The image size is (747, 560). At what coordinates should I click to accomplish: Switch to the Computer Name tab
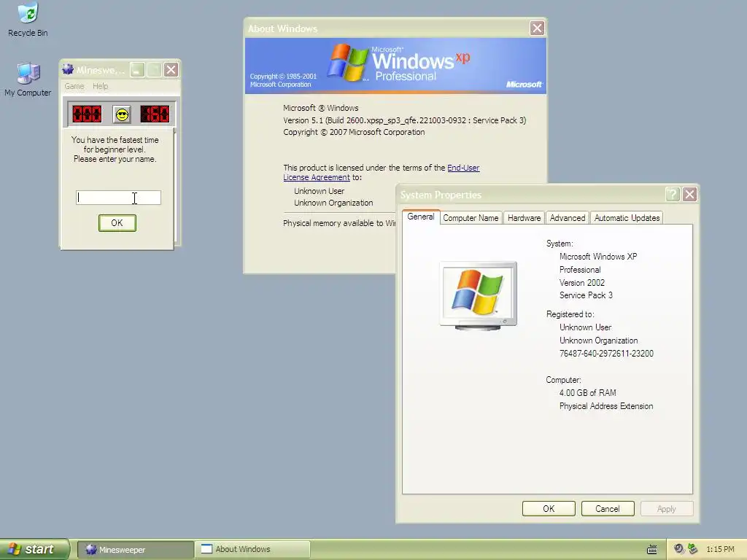tap(471, 217)
